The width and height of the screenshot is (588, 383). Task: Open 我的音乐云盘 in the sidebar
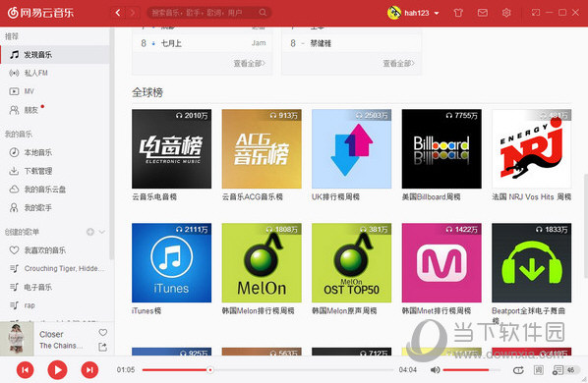pos(55,190)
